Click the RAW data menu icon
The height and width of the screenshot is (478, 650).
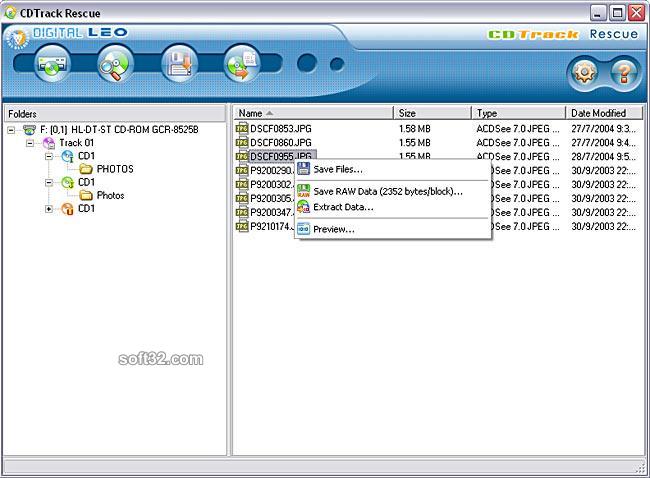click(x=304, y=191)
